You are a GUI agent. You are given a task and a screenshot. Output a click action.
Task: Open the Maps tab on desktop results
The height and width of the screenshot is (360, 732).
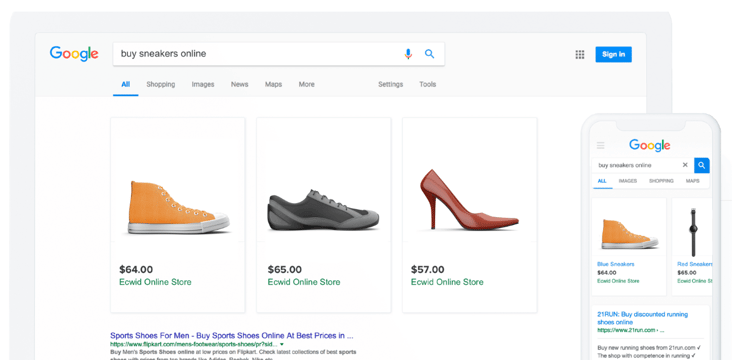pos(274,85)
